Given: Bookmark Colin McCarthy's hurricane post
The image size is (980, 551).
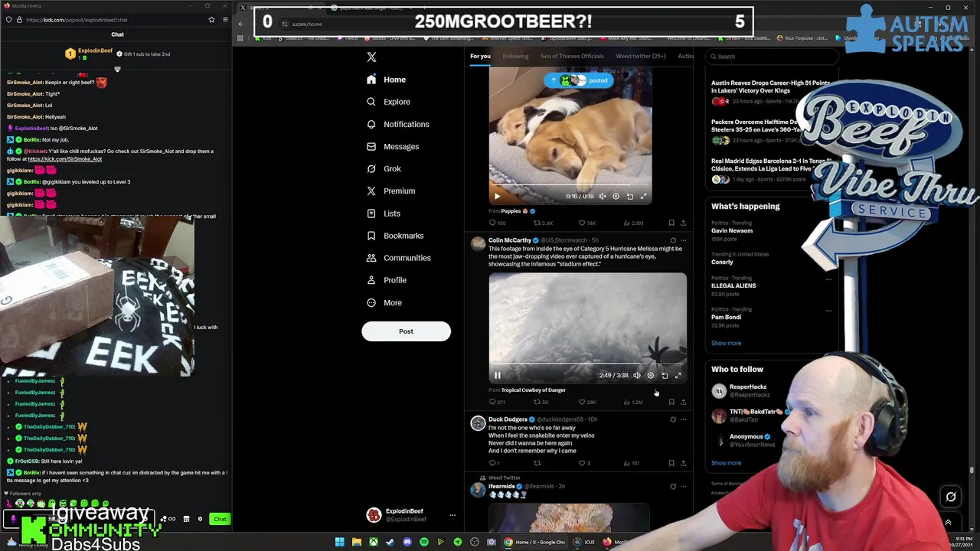Looking at the screenshot, I should point(671,402).
